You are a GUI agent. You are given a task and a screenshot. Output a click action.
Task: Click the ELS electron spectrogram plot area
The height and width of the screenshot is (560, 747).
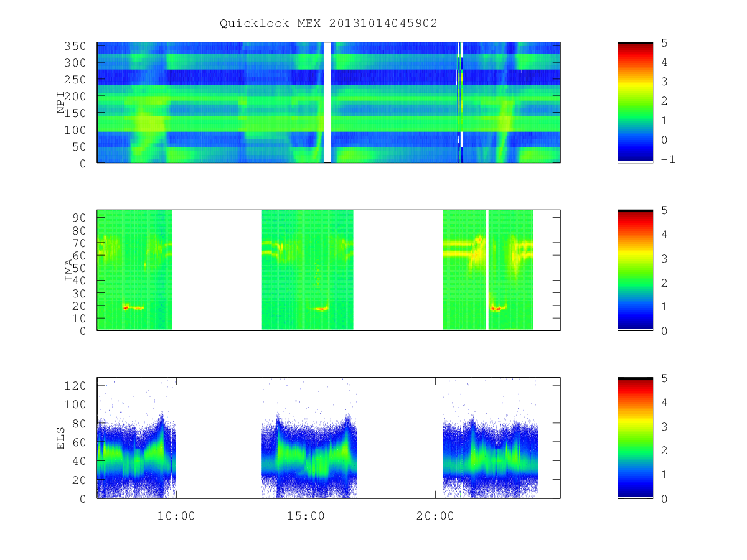329,437
